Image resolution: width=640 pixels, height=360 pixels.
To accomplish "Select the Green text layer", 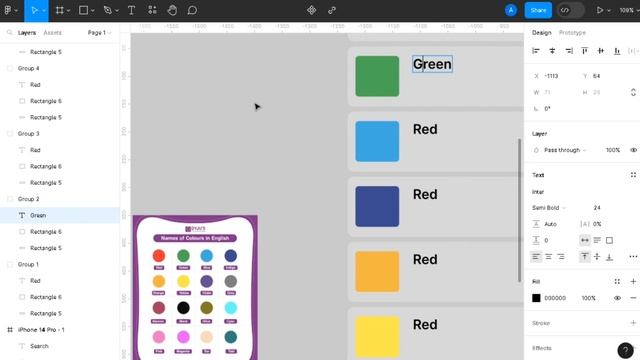I will point(60,216).
